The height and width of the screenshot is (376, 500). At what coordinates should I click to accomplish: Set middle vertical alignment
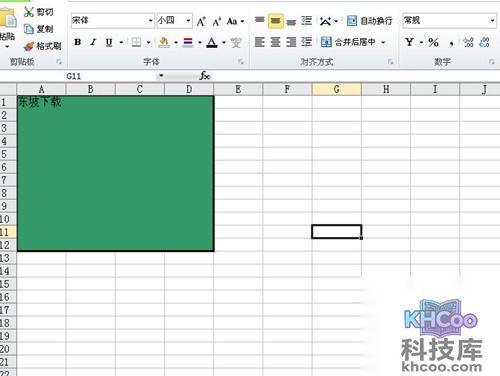click(x=275, y=21)
